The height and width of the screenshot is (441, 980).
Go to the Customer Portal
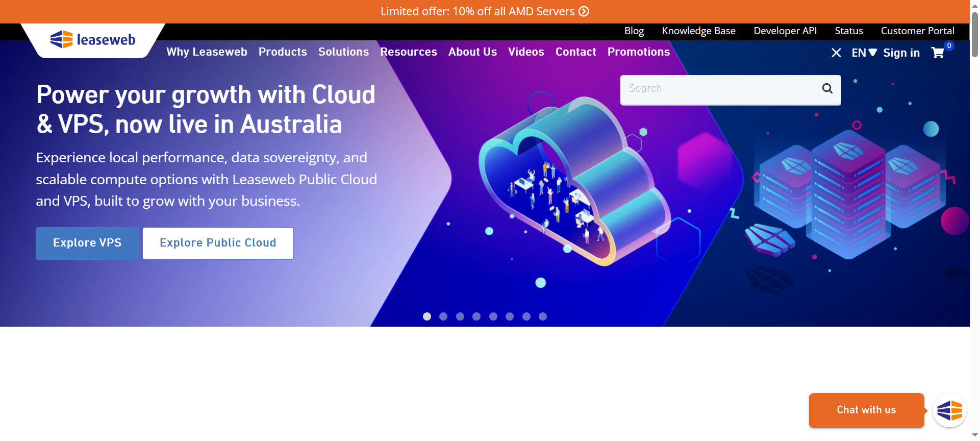click(x=917, y=31)
